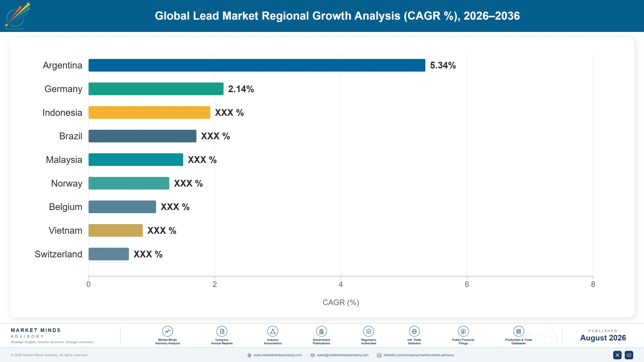Click the globe icon beside the website address
This screenshot has width=644, height=362.
point(249,355)
